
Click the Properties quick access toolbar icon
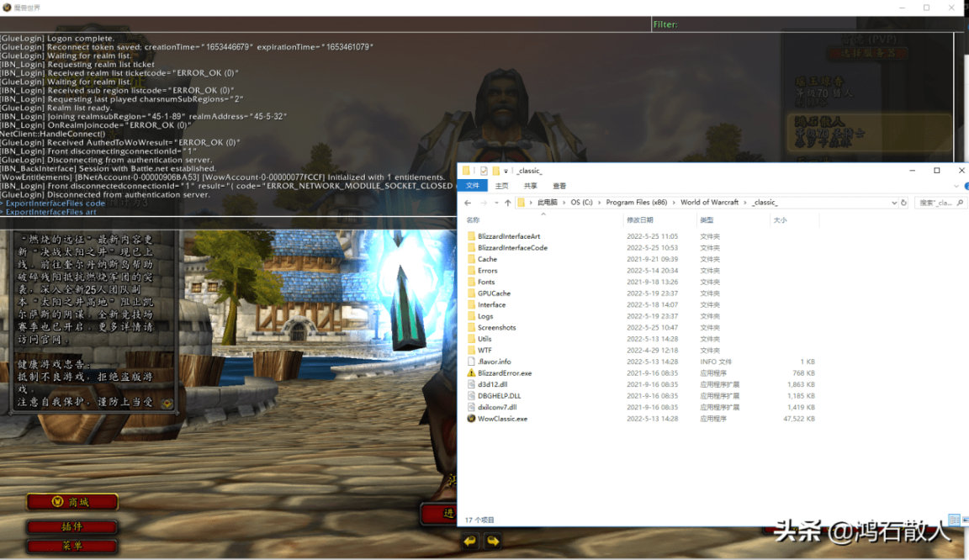tap(484, 171)
